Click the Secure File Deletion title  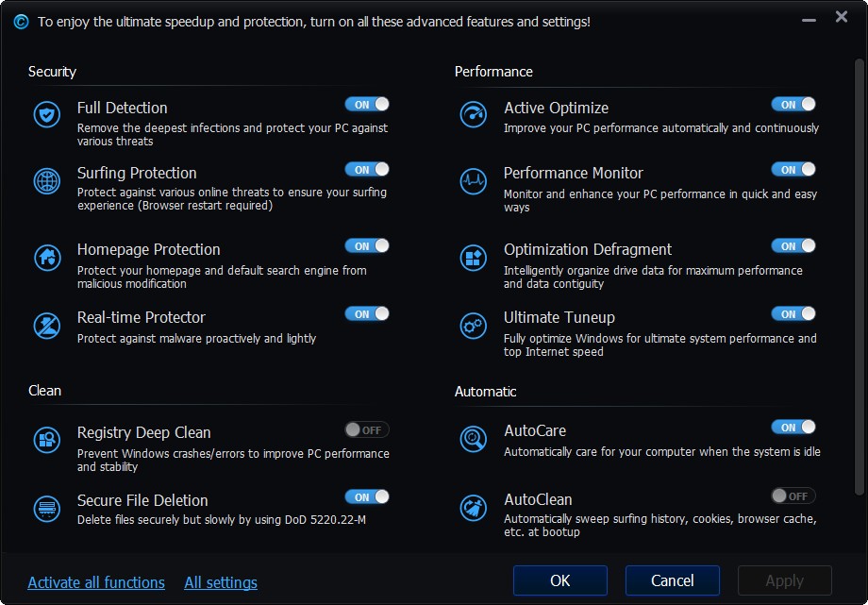142,500
